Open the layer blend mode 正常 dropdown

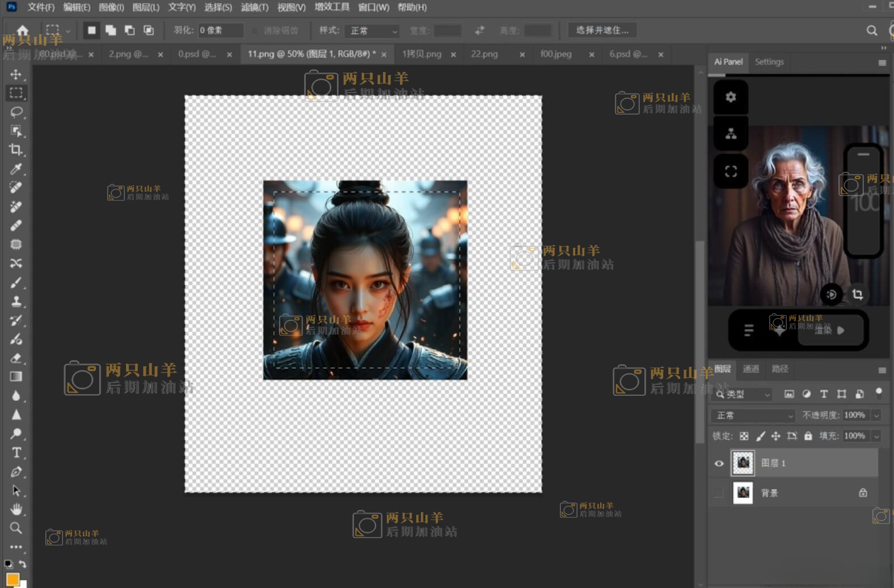753,416
